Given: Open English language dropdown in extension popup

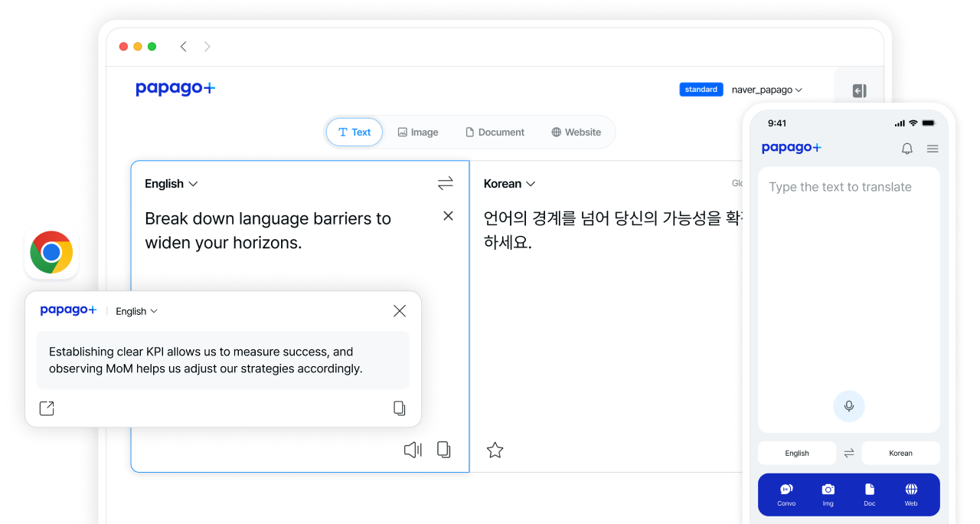Looking at the screenshot, I should click(x=137, y=311).
